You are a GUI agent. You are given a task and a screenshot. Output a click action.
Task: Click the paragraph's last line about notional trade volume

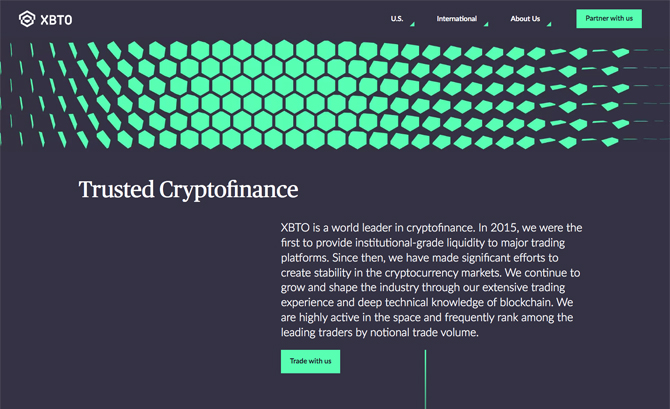point(379,332)
